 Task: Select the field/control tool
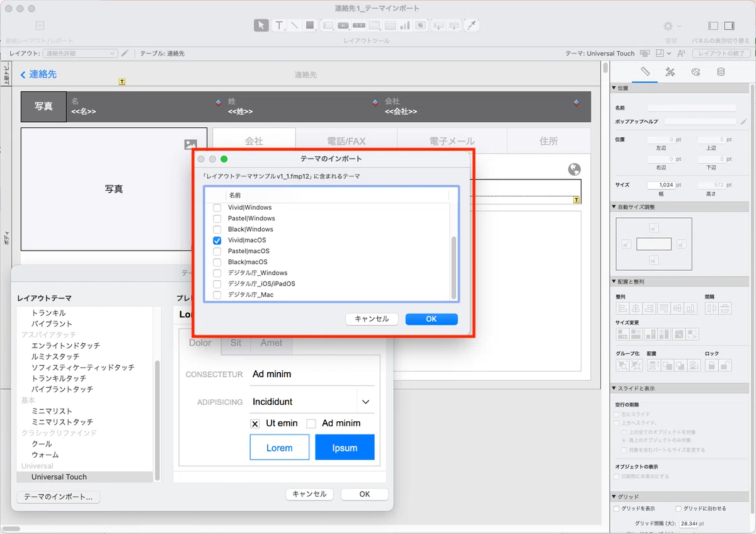[328, 25]
